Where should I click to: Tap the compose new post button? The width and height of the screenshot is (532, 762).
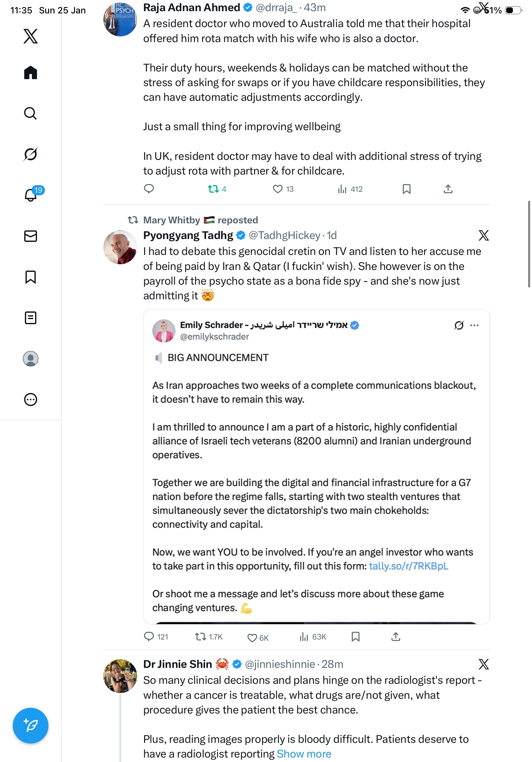pos(31,725)
